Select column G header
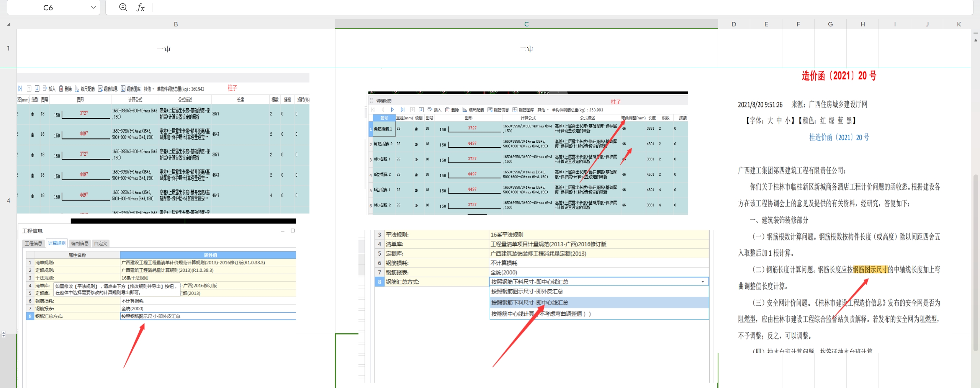 click(830, 24)
